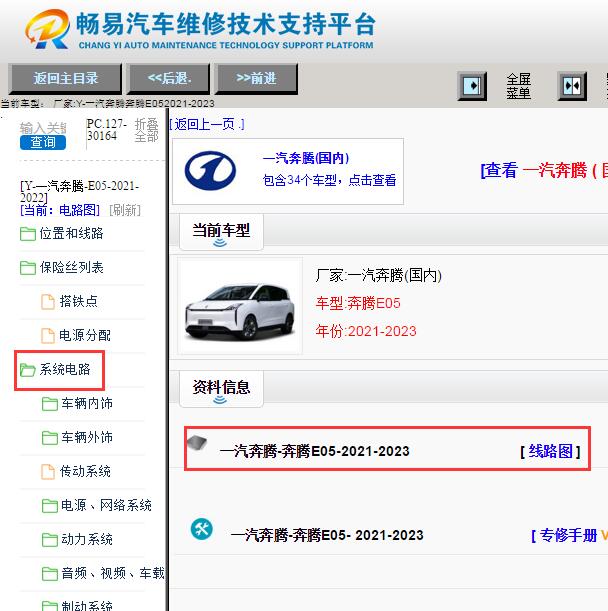Open 传动系统 tree item
The width and height of the screenshot is (608, 611).
(85, 471)
